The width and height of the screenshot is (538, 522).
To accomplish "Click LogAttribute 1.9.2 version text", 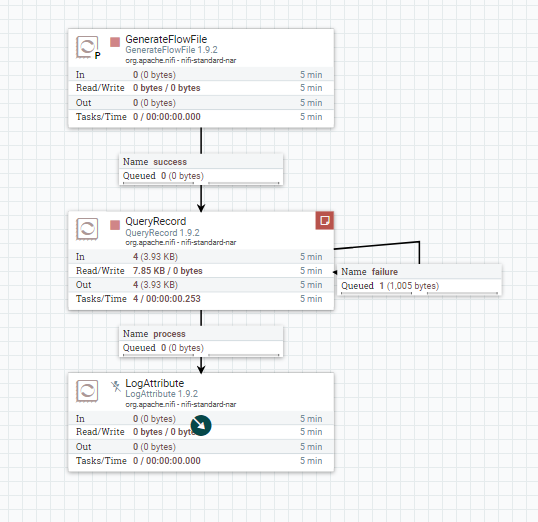I will pos(162,394).
